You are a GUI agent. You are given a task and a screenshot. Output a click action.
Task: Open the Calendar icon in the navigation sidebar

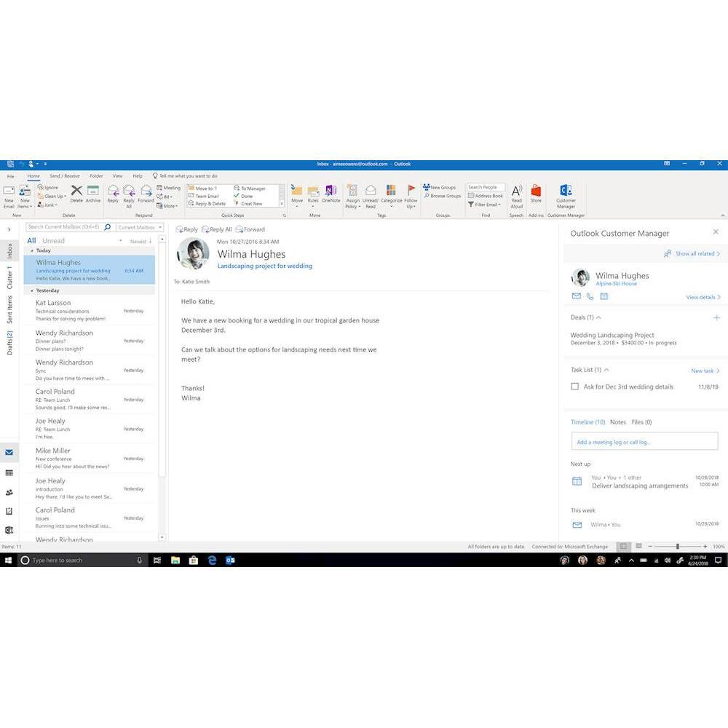tap(9, 472)
